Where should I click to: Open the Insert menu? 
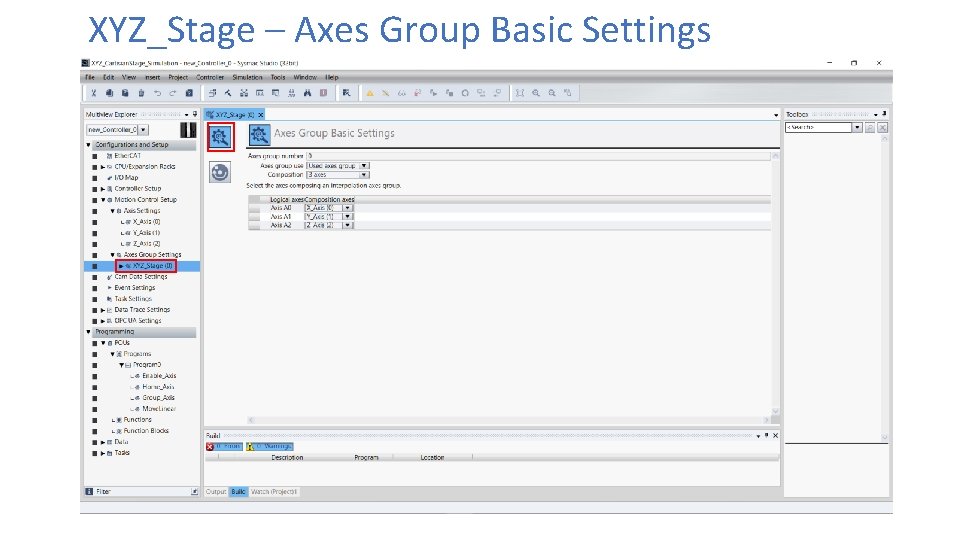click(x=152, y=77)
